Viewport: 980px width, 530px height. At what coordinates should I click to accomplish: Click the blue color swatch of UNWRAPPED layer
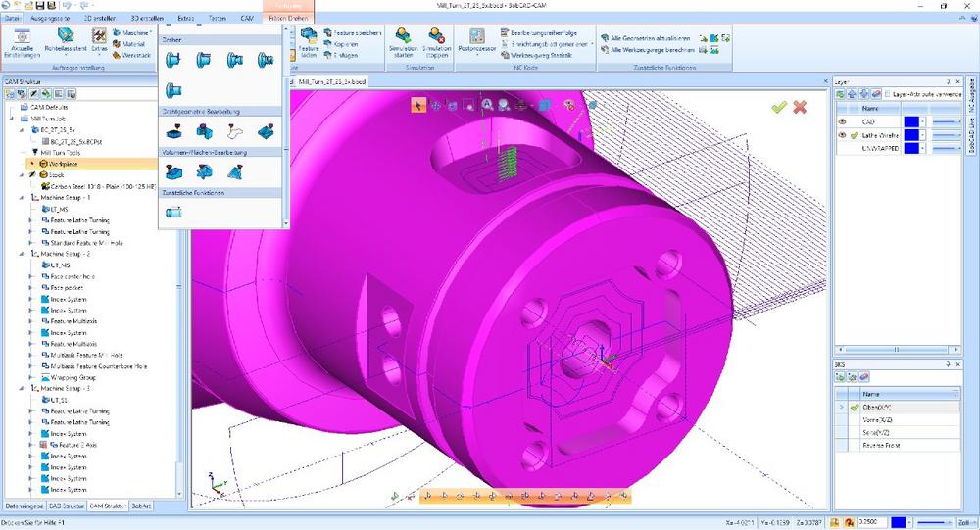(911, 148)
